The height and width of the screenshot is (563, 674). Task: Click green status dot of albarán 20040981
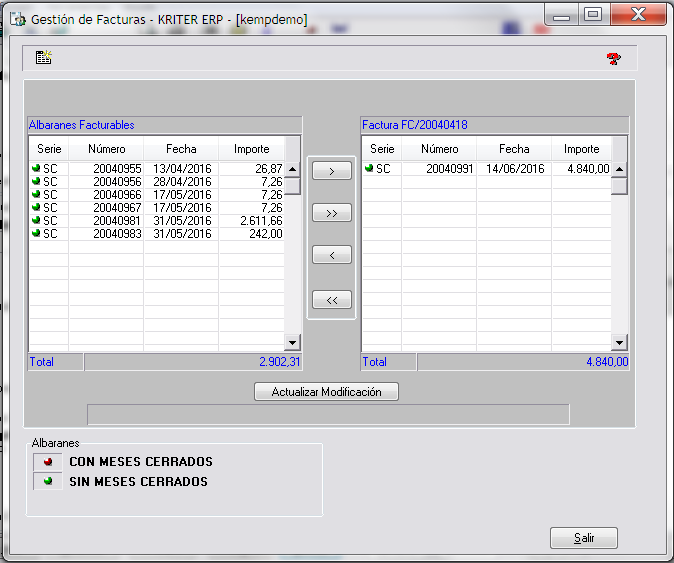pos(36,220)
